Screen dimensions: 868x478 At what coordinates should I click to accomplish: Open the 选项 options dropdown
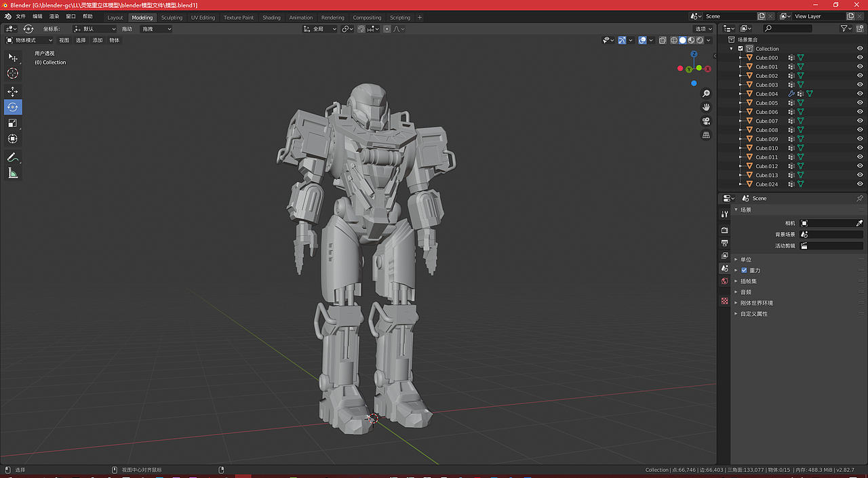click(x=703, y=28)
